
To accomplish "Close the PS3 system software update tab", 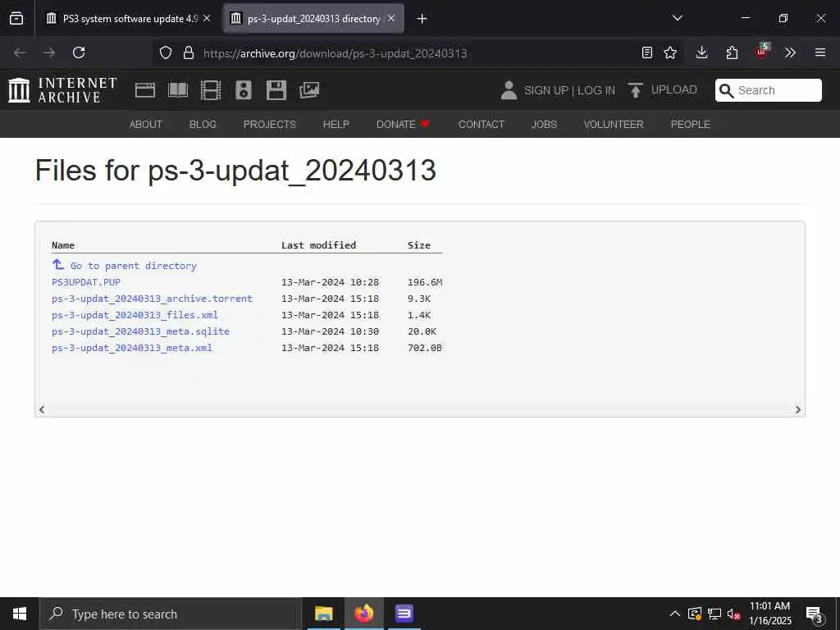I will [207, 19].
